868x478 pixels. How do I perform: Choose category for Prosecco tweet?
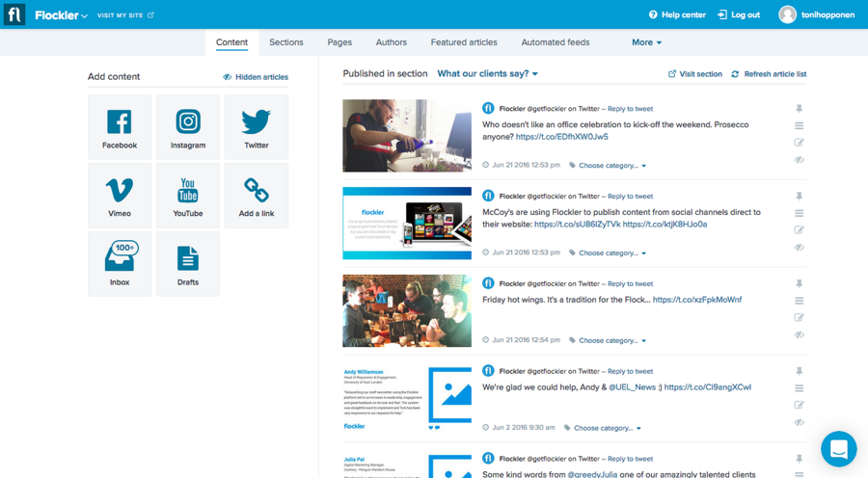608,166
